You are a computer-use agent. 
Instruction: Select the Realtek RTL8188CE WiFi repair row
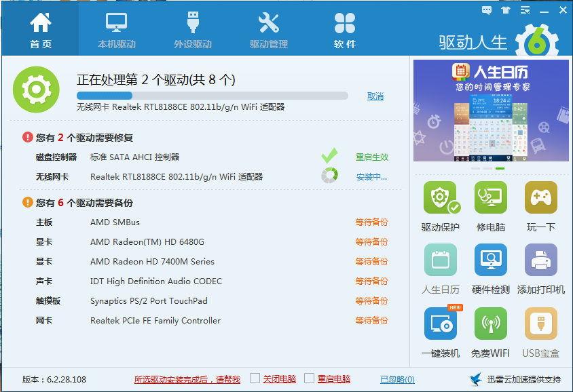pos(212,177)
